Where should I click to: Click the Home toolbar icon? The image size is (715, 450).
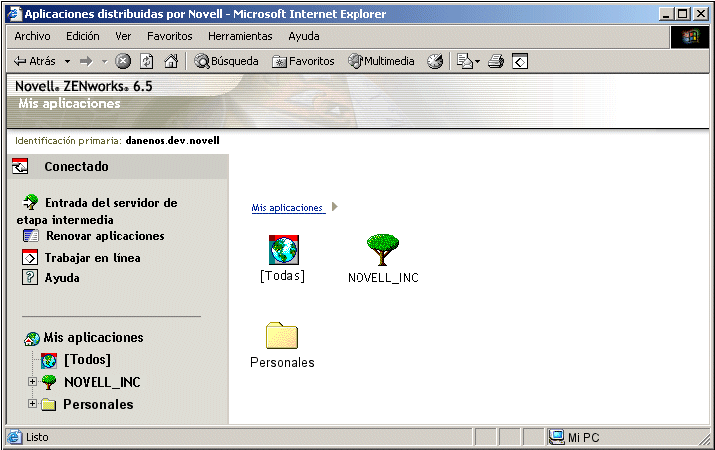click(x=171, y=61)
